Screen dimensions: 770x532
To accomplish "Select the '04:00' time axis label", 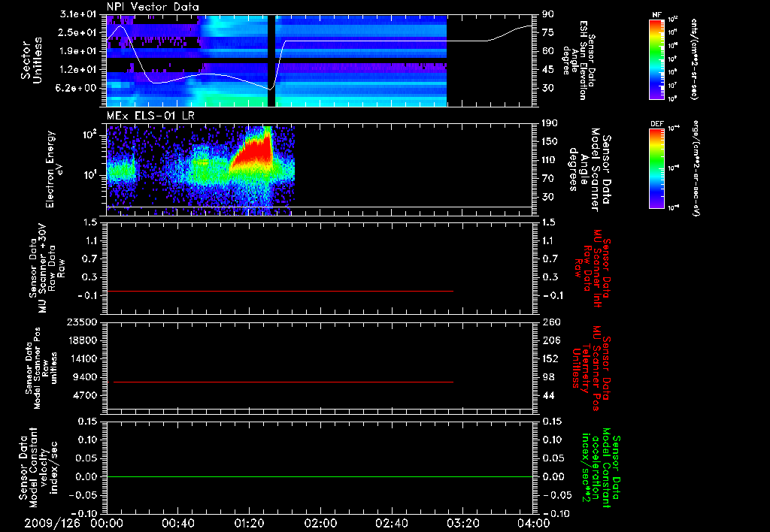I will [535, 523].
